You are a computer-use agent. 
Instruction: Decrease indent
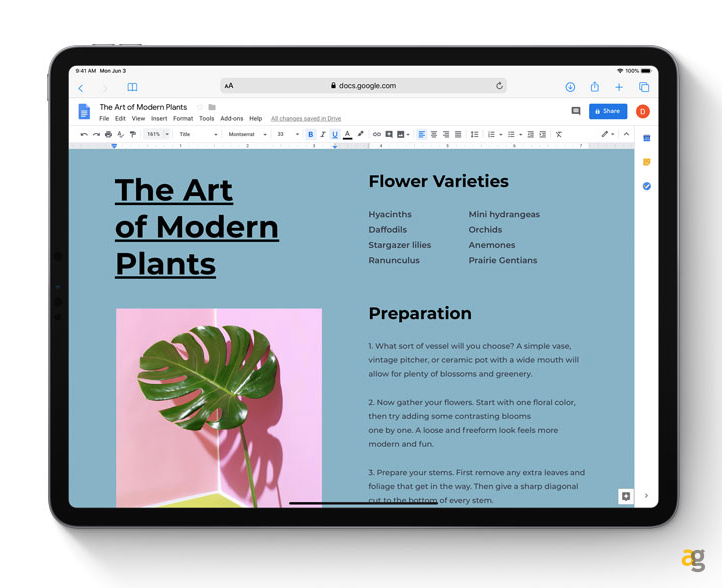[x=530, y=134]
